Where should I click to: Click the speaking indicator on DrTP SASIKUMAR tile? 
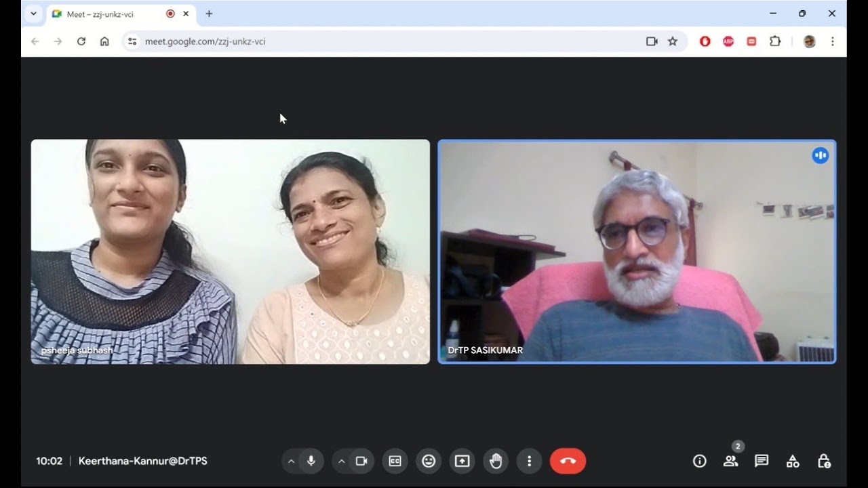[821, 155]
